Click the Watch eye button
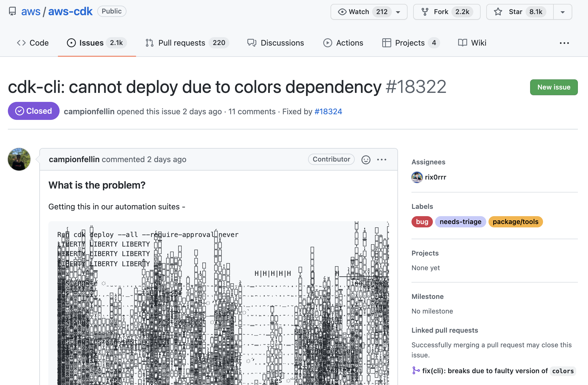The image size is (588, 385). pos(354,12)
